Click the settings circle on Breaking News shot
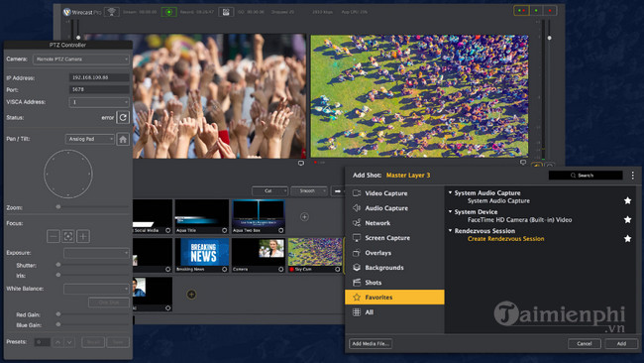 tap(225, 269)
